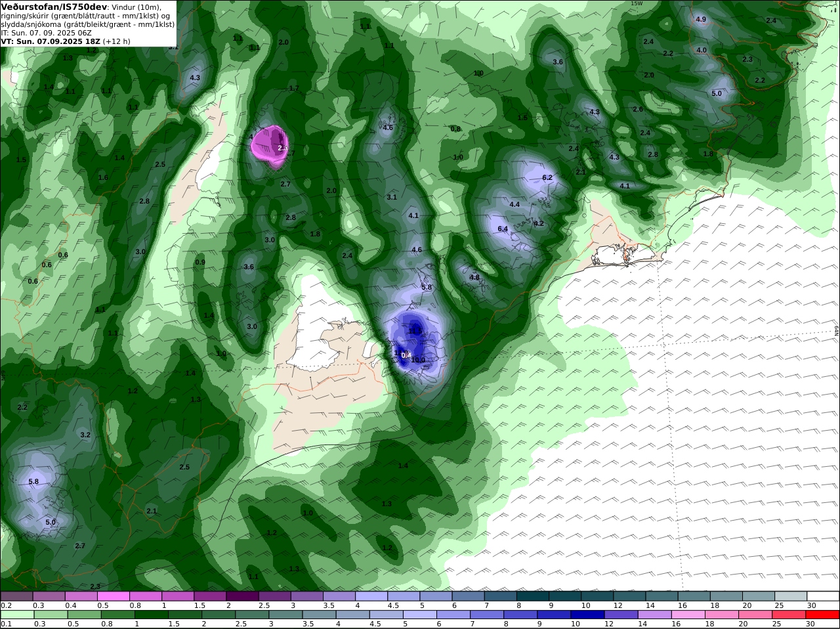
Task: Click the 4.9 precipitation value
Action: click(x=701, y=20)
